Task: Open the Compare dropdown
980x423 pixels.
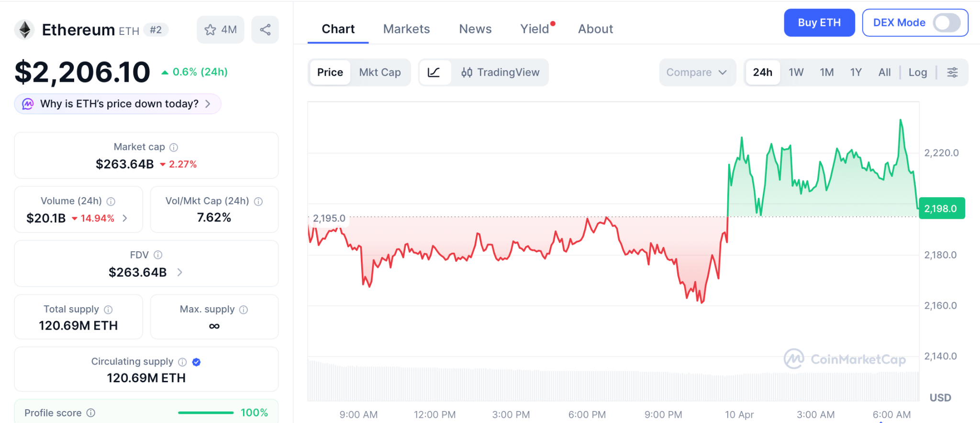Action: click(697, 72)
